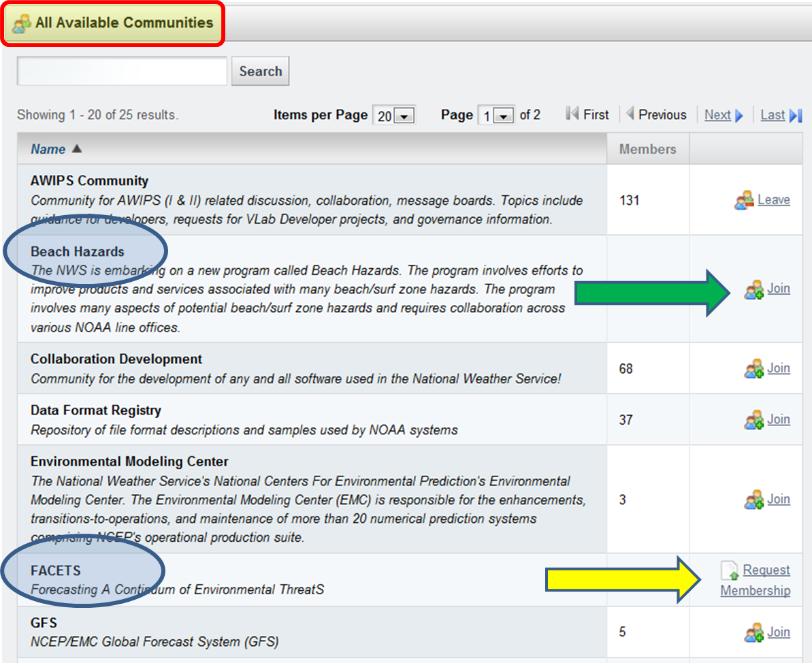Click the Data Format Registry description text

[244, 430]
